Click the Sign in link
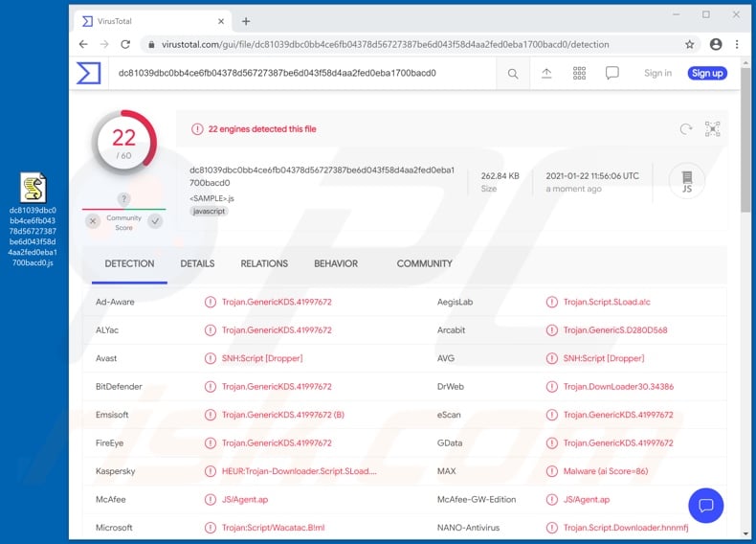This screenshot has width=756, height=544. (657, 73)
